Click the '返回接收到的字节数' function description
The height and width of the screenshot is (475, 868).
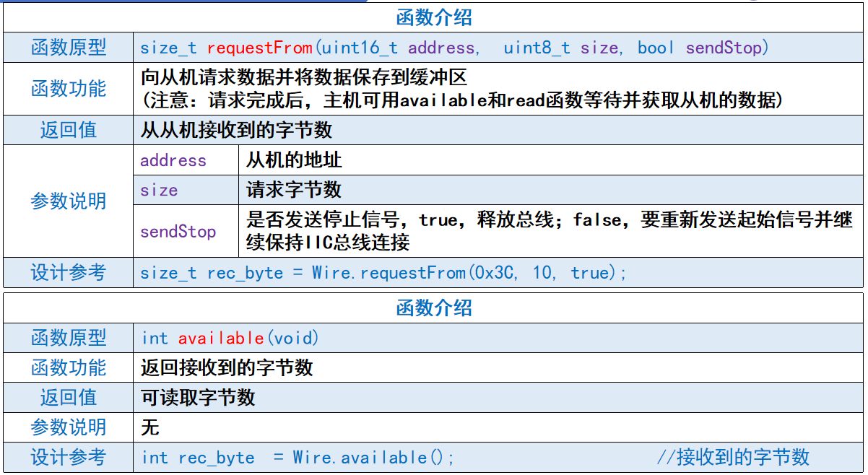227,367
